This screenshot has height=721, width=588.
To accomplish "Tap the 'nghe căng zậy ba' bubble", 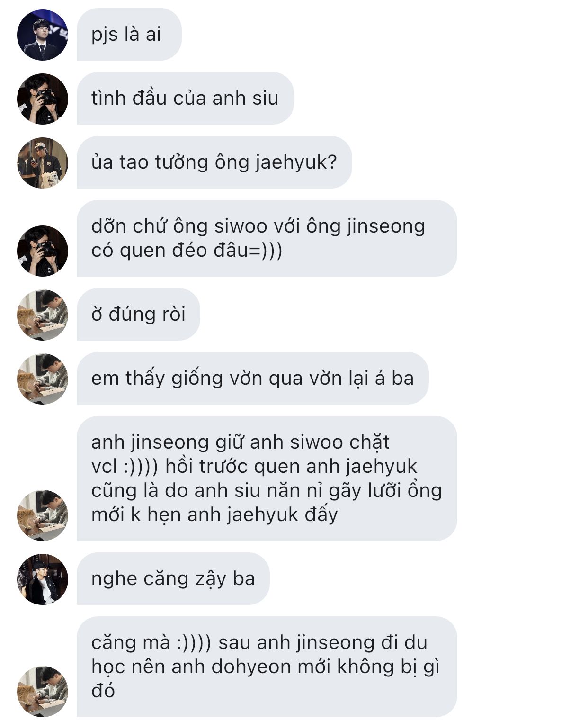I will (173, 579).
